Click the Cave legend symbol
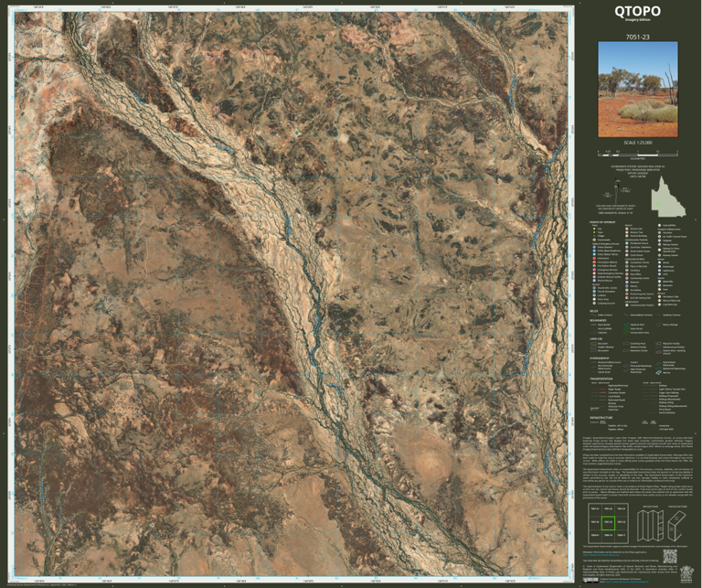 [x=659, y=289]
